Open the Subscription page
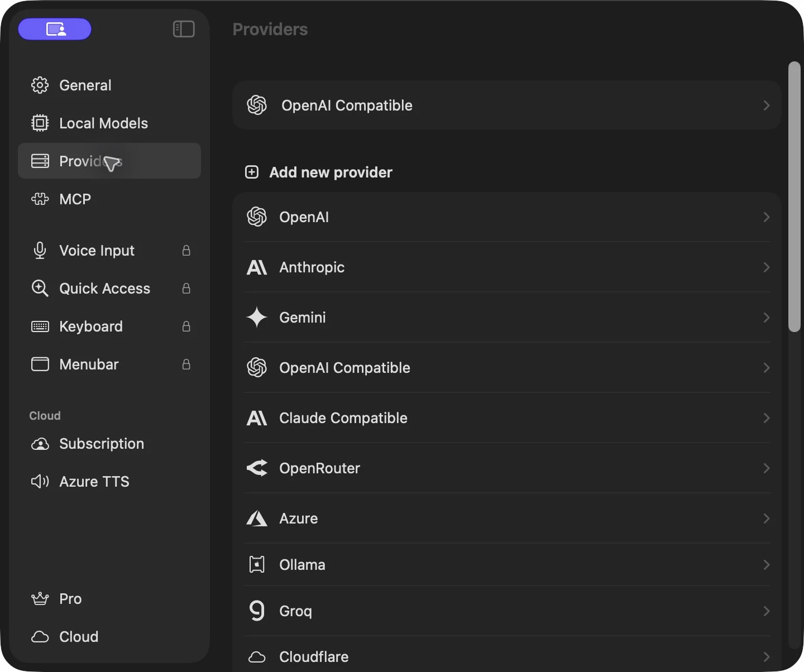 click(x=109, y=443)
